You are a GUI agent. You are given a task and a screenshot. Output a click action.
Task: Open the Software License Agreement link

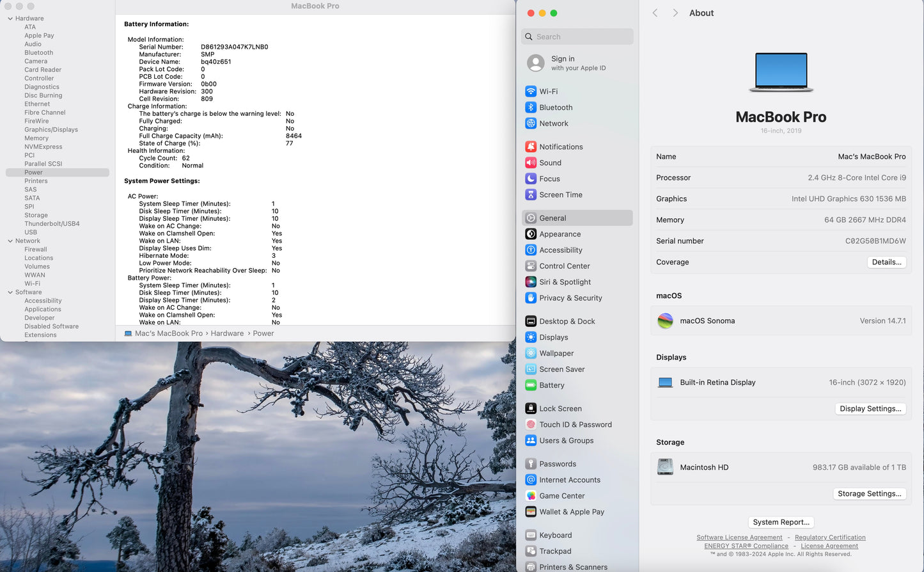pos(739,537)
